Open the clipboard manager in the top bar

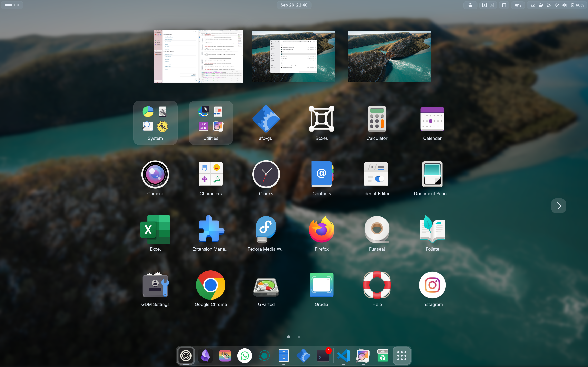click(504, 5)
